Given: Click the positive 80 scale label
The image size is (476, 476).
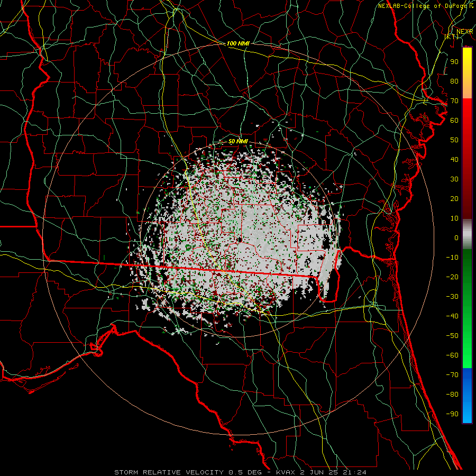Looking at the screenshot, I should click(454, 81).
